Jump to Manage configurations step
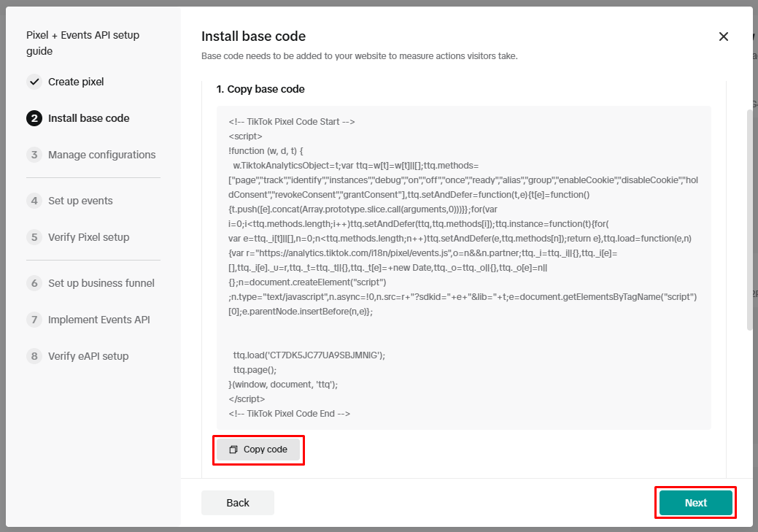758x532 pixels. click(x=101, y=155)
